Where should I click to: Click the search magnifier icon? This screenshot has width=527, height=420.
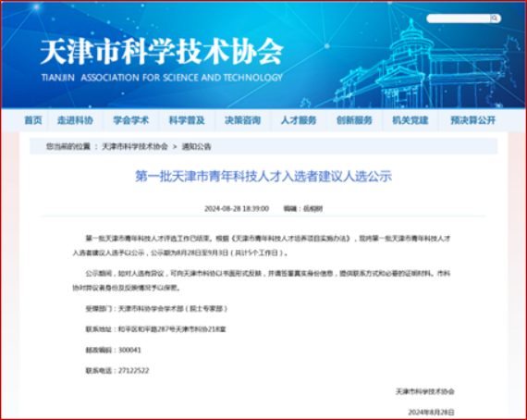495,19
